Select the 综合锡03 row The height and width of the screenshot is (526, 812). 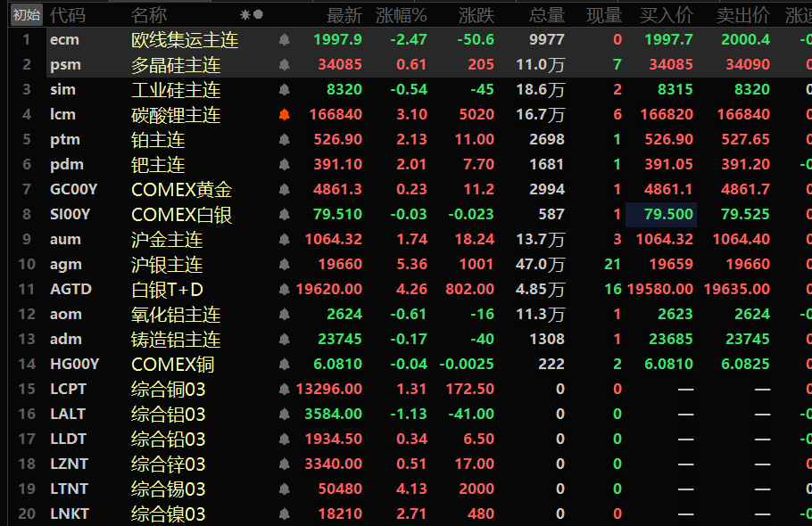click(168, 489)
